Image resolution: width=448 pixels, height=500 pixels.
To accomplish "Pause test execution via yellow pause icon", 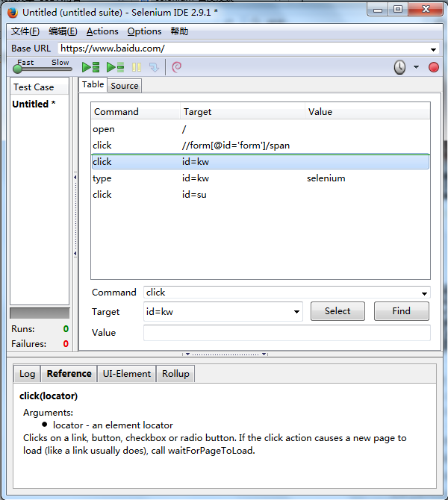I will [137, 67].
